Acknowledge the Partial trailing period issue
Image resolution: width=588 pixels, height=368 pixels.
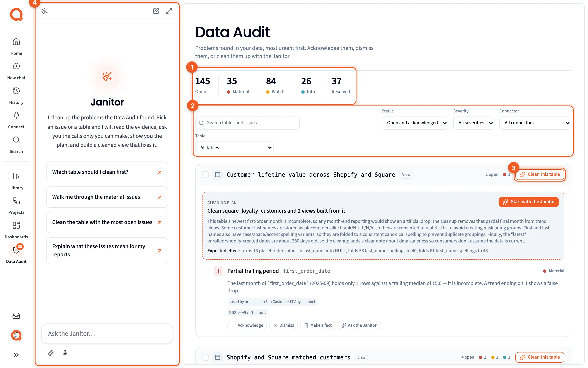pyautogui.click(x=247, y=325)
